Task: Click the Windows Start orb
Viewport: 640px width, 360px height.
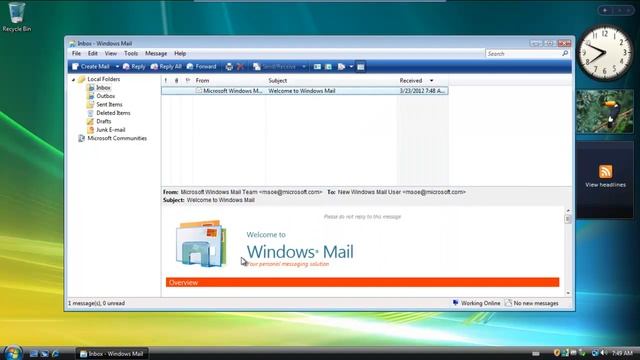Action: pyautogui.click(x=13, y=353)
